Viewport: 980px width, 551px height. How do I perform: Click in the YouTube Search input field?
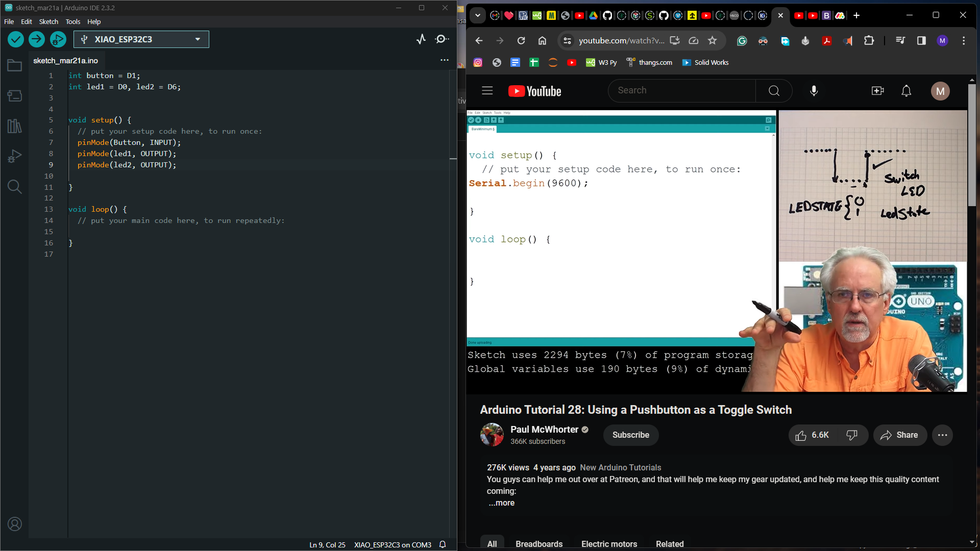(681, 91)
